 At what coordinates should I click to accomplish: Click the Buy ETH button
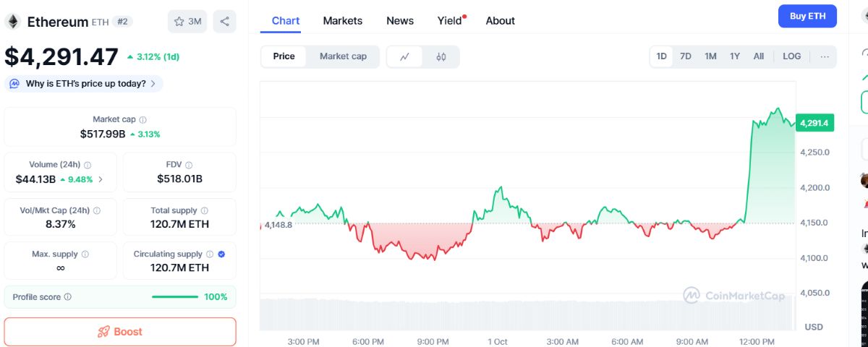click(807, 17)
